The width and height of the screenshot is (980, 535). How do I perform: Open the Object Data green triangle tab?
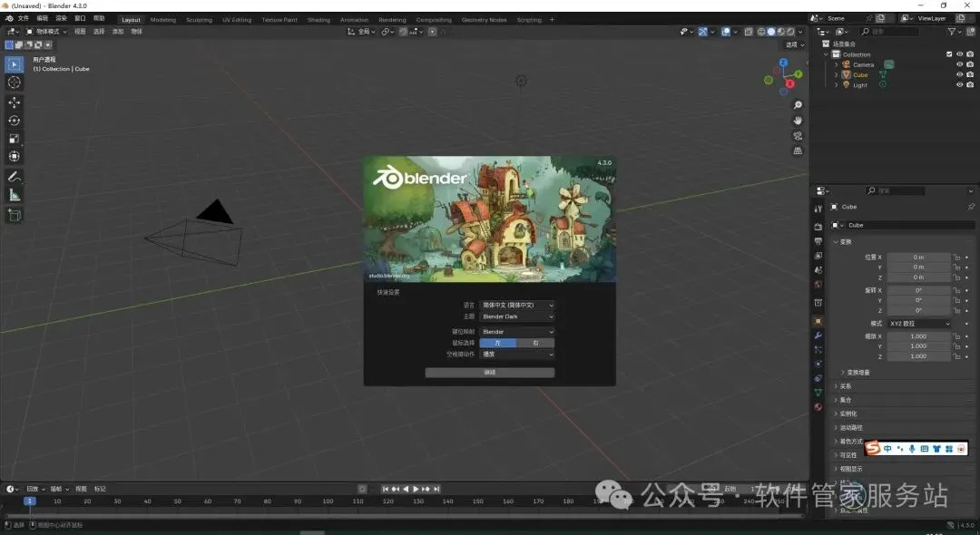(818, 393)
